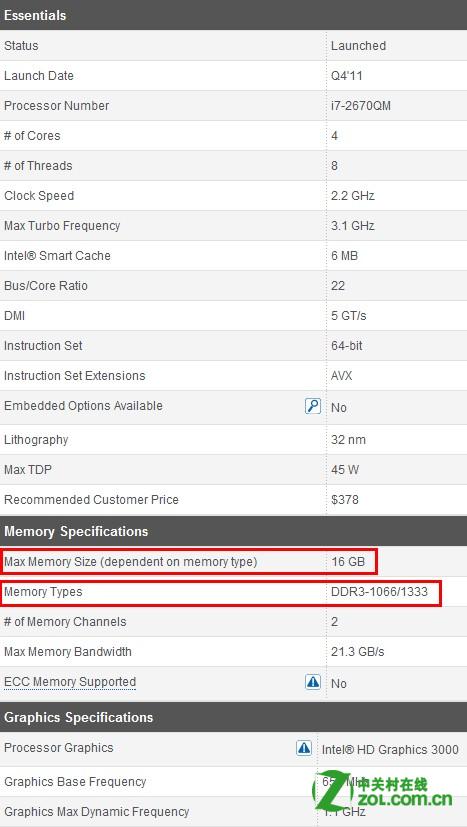Click the Recommended Customer Price $378 value

(x=345, y=499)
